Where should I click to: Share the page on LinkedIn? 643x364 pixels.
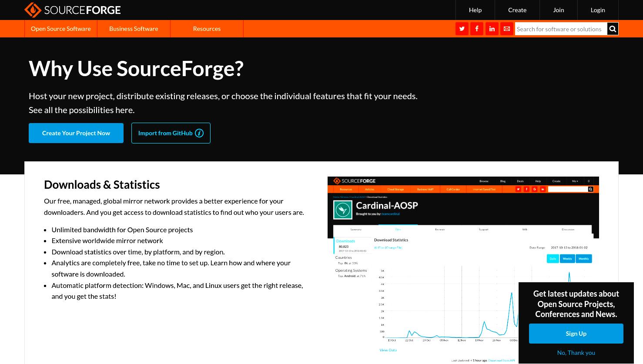pos(492,29)
